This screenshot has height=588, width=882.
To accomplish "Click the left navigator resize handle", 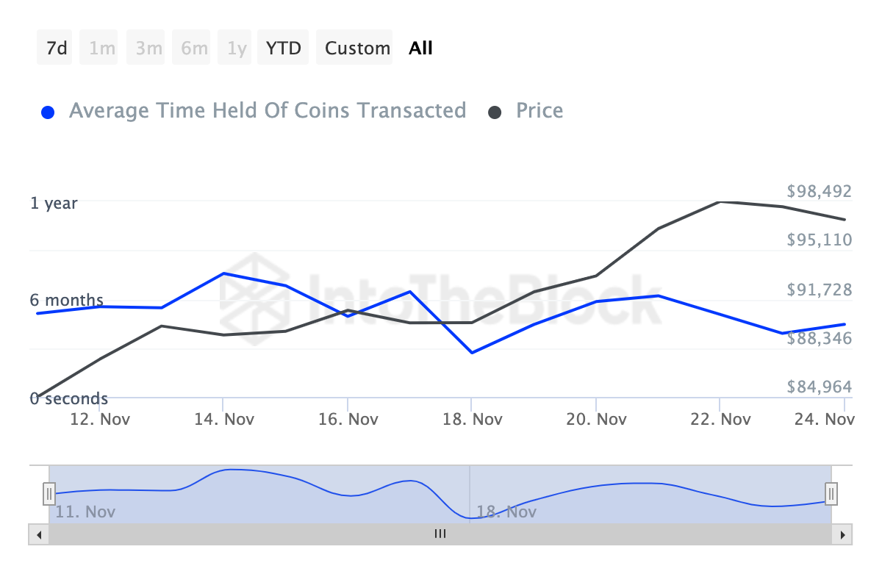I will click(49, 494).
